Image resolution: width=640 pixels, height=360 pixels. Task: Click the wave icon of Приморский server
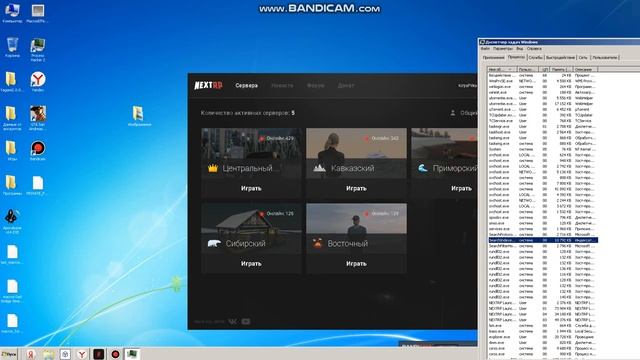tap(423, 168)
